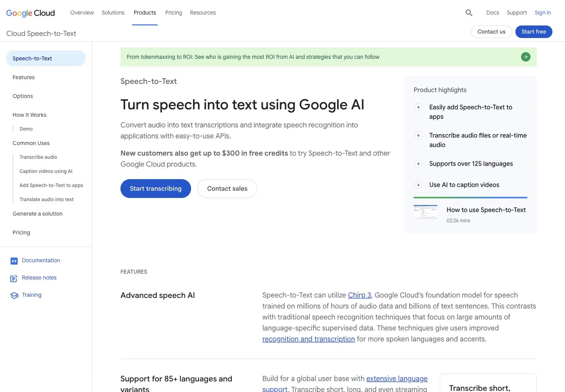Jump to Options in the sidebar
This screenshot has height=392, width=565.
pos(23,96)
